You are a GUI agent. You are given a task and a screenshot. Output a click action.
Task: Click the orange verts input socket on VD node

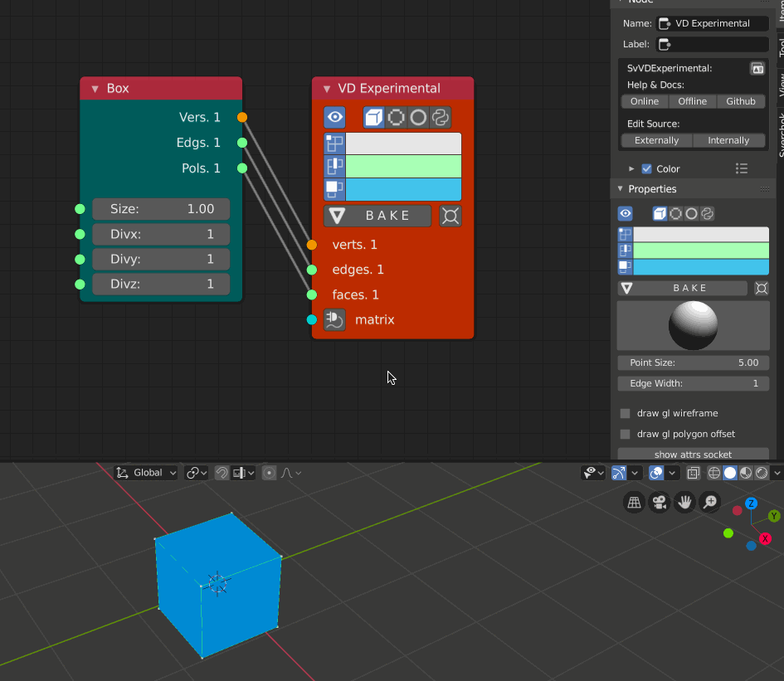(x=311, y=245)
